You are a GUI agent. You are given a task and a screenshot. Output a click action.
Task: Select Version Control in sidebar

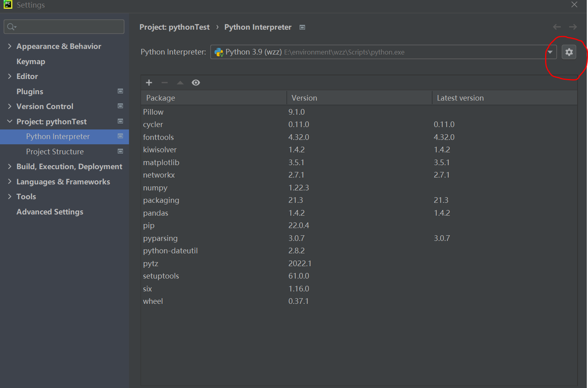click(x=45, y=106)
